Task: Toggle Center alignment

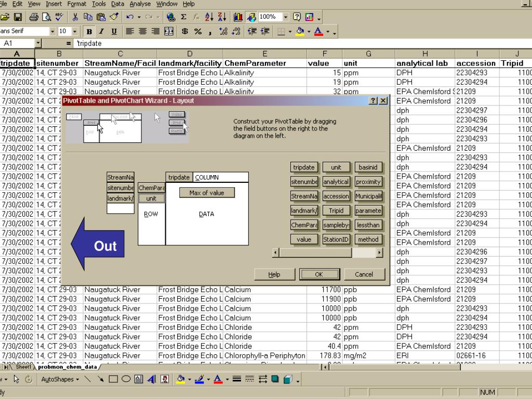Action: coord(142,32)
